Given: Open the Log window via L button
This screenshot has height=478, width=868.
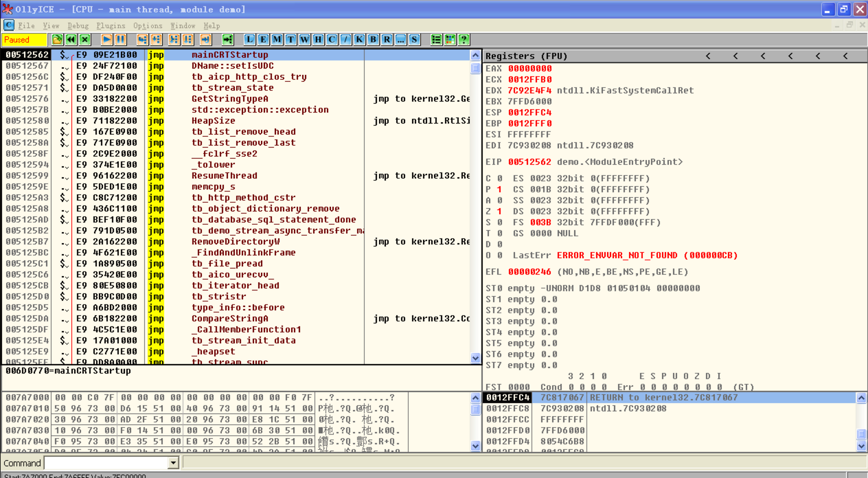Looking at the screenshot, I should tap(250, 40).
